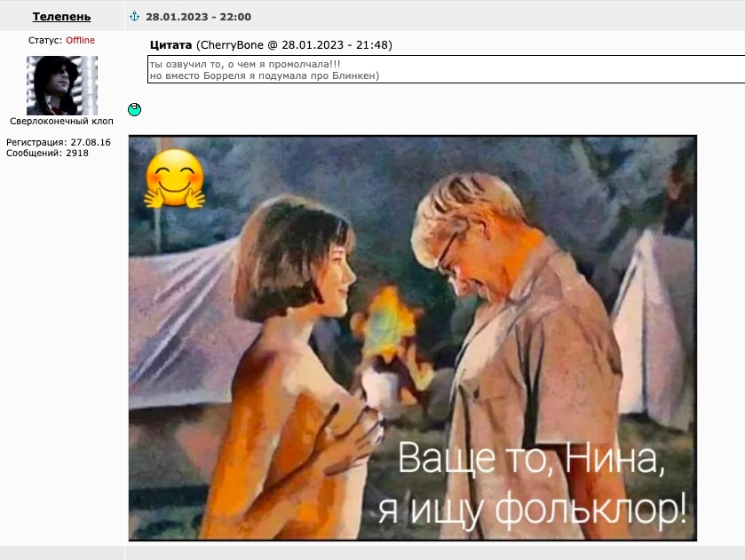This screenshot has height=560, width=745.
Task: Click the quoted line about Борреля and Блинкен
Action: pyautogui.click(x=265, y=75)
